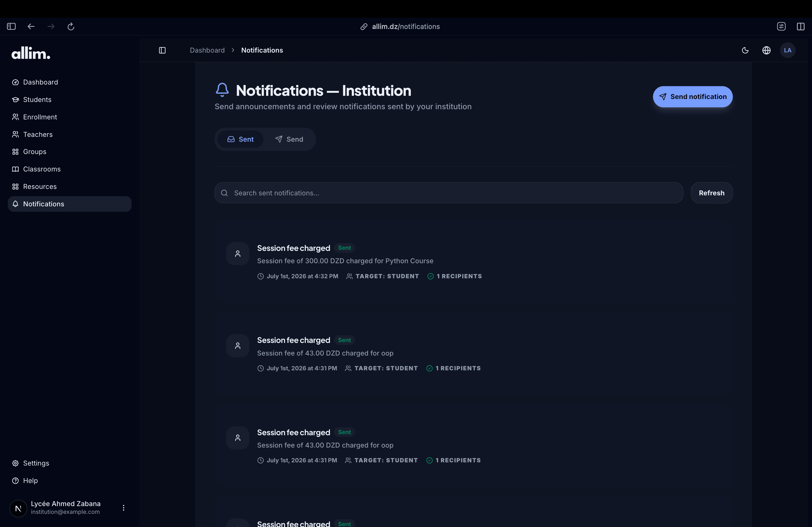Open the Classrooms page
812x527 pixels.
tap(69, 169)
